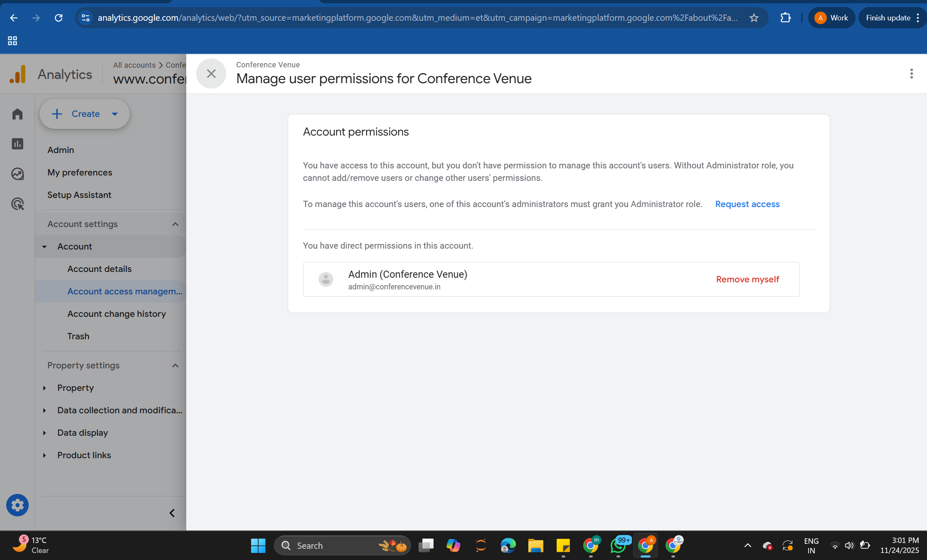Click the Home icon in left rail
The width and height of the screenshot is (927, 560).
(17, 114)
